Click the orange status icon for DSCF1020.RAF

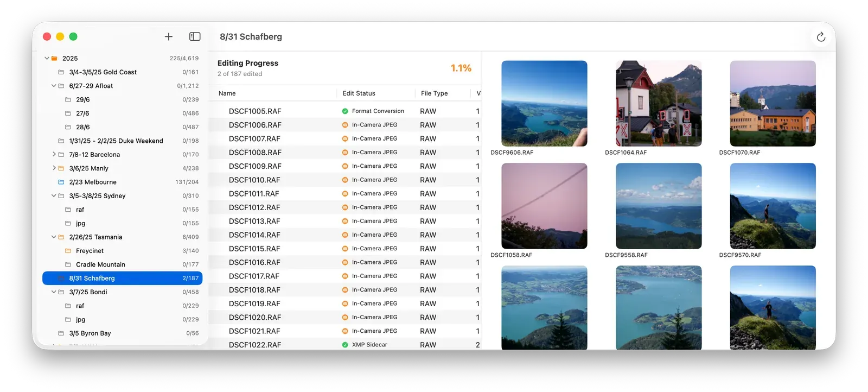(x=345, y=317)
